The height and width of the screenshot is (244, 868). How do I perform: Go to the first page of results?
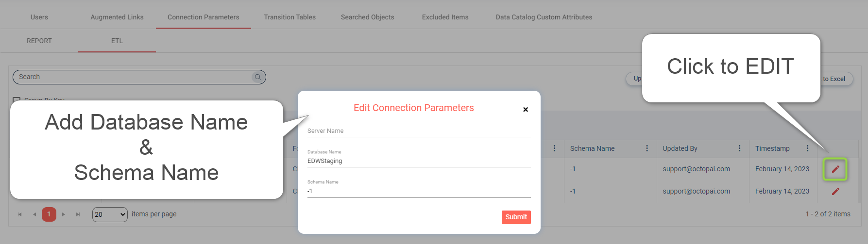[20, 214]
